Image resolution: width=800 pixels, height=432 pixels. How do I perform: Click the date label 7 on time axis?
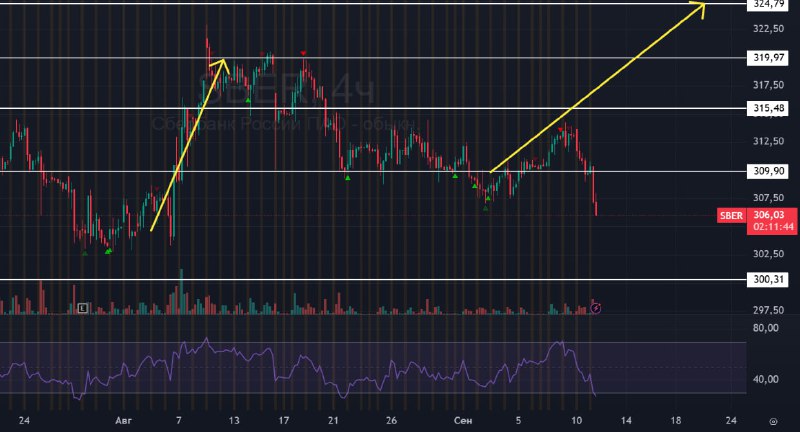coord(179,421)
